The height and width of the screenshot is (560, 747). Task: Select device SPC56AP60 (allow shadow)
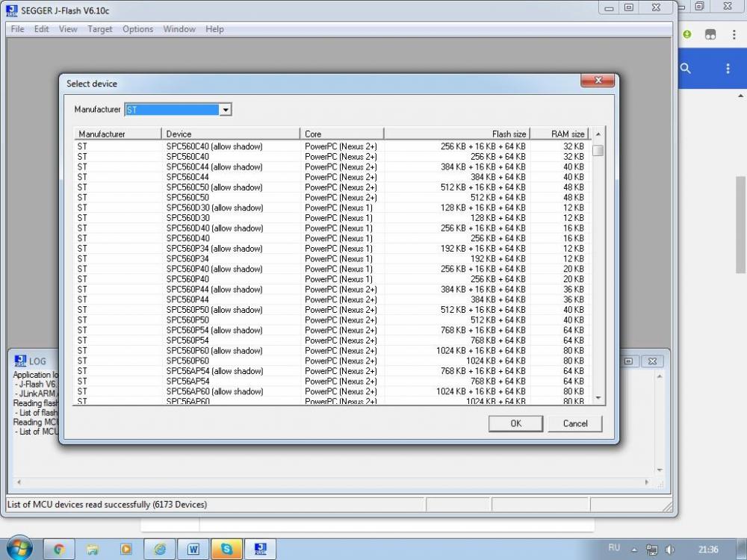click(332, 391)
